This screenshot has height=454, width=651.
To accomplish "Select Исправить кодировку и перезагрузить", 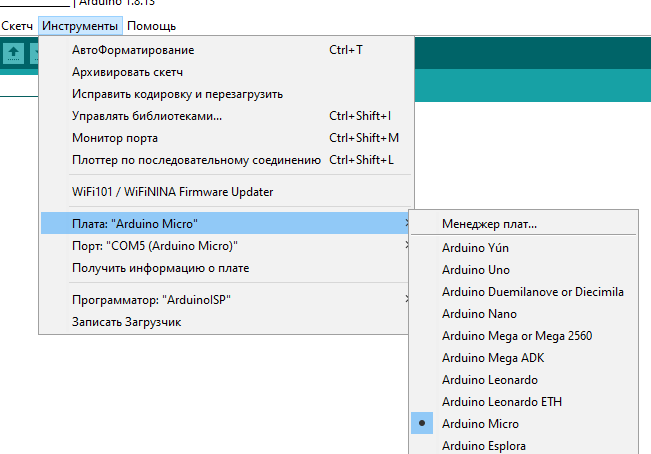I will point(177,94).
